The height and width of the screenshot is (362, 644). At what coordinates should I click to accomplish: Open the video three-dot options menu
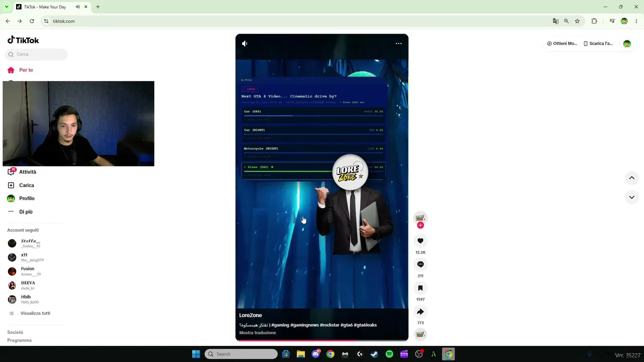(398, 44)
